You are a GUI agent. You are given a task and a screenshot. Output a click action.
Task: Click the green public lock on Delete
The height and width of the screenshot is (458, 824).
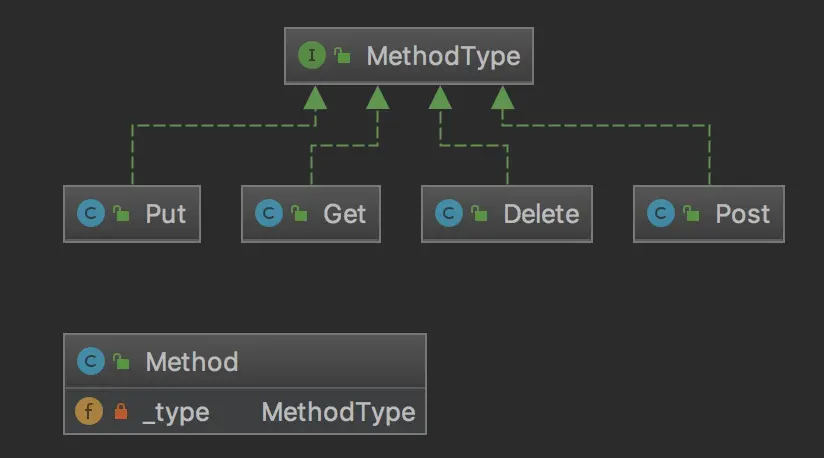tap(479, 213)
